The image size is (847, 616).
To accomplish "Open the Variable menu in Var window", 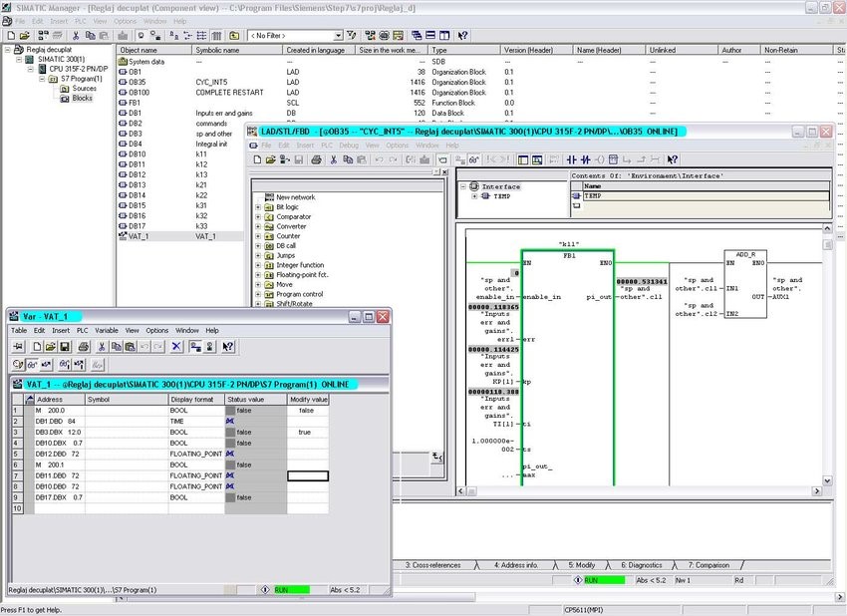I will pos(107,330).
